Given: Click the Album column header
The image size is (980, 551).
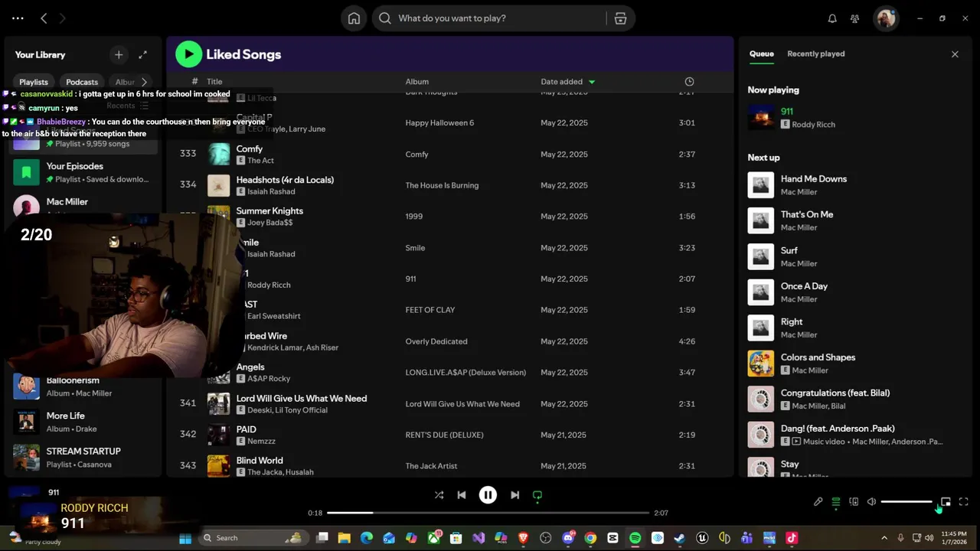Looking at the screenshot, I should coord(417,81).
